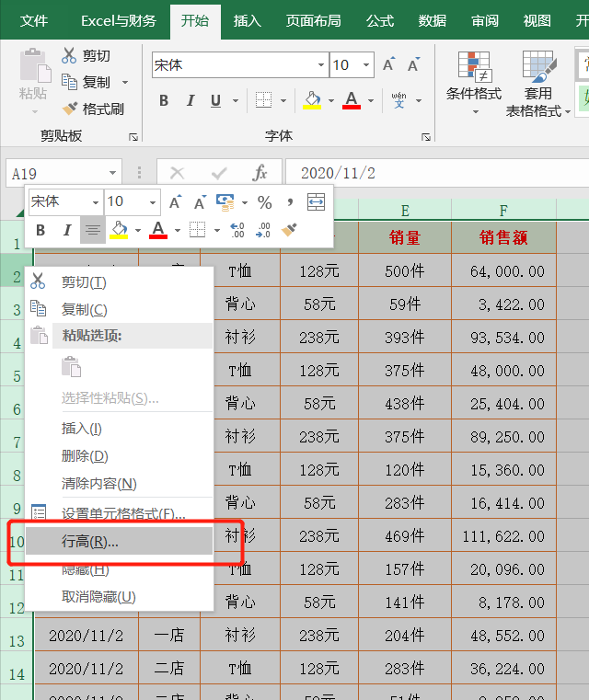The width and height of the screenshot is (589, 700).
Task: Open Conditional Formatting (条件格式) menu
Action: pyautogui.click(x=474, y=81)
